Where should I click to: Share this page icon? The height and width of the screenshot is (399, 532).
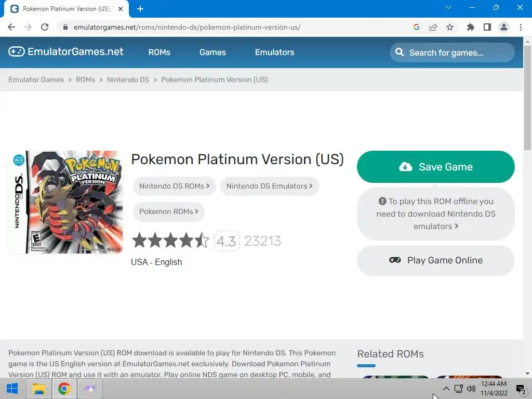pyautogui.click(x=433, y=27)
